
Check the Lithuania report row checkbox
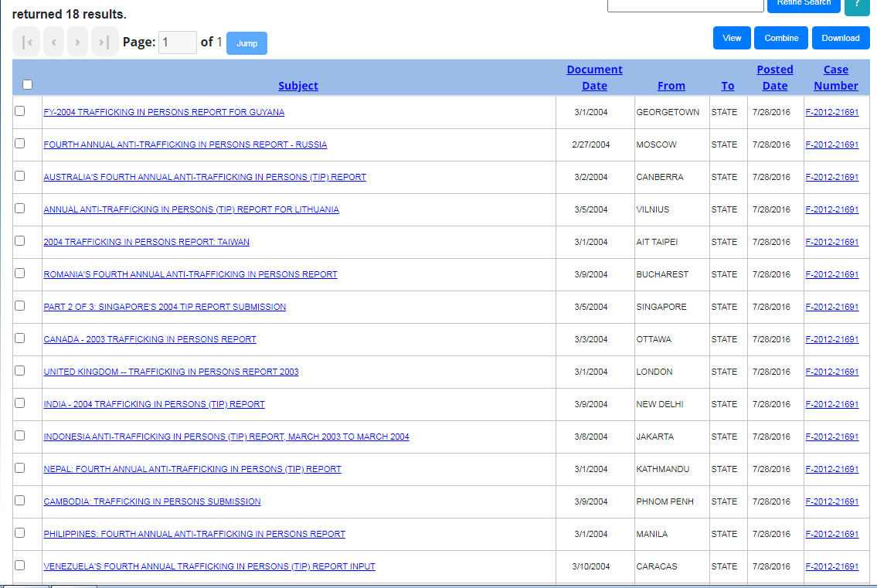[20, 208]
